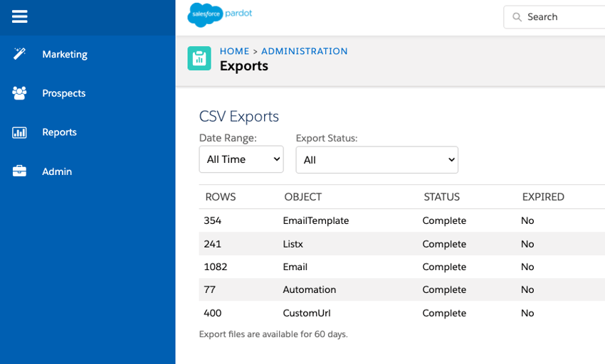Select the Automation object cell
Viewport: 605px width, 364px height.
pyautogui.click(x=310, y=289)
